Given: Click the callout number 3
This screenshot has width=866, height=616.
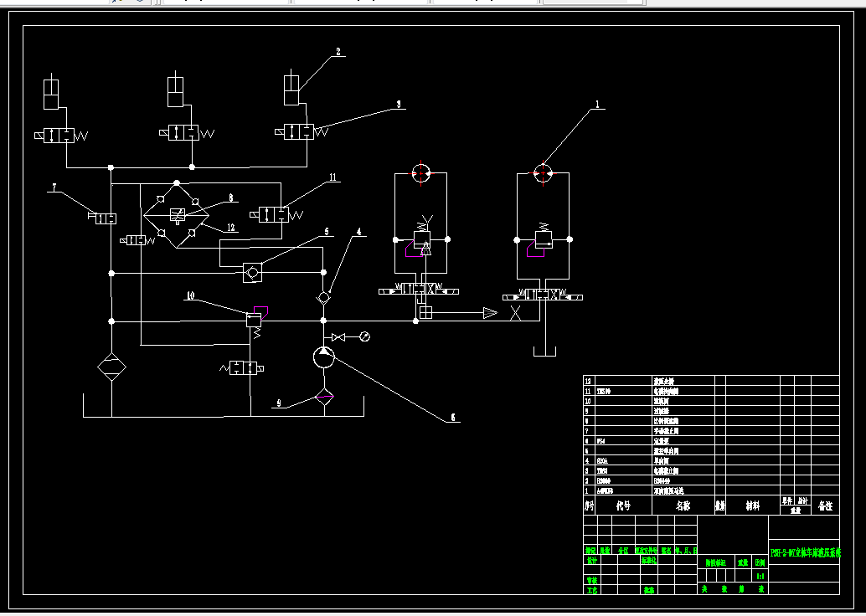Looking at the screenshot, I should point(398,104).
